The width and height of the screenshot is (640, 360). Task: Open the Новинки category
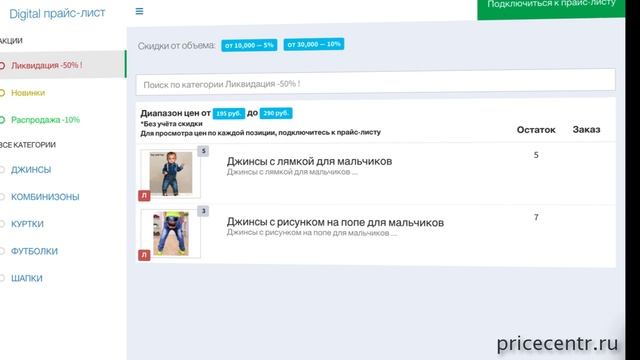28,93
